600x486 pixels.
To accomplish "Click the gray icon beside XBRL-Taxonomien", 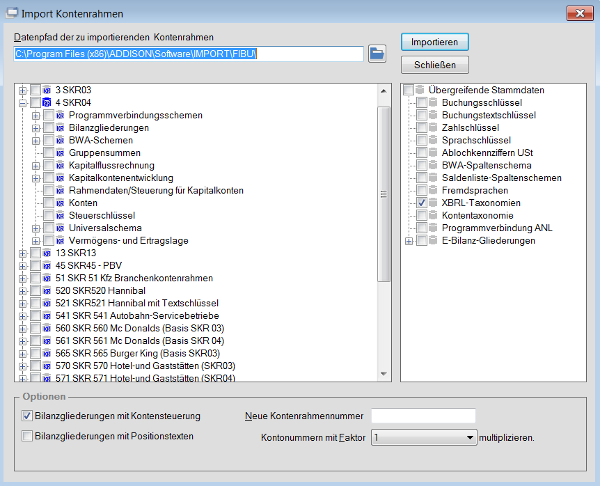I will [433, 203].
